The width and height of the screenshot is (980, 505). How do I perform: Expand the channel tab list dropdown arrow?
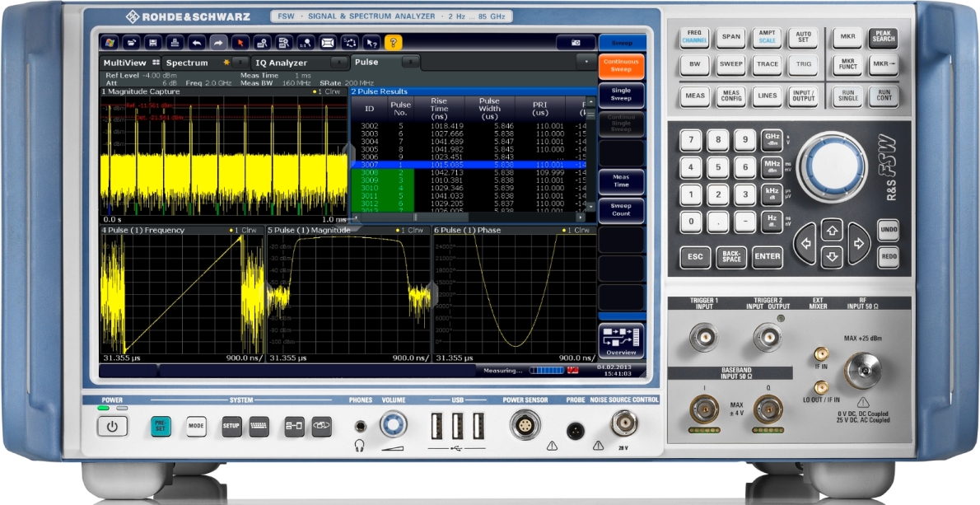(x=586, y=62)
